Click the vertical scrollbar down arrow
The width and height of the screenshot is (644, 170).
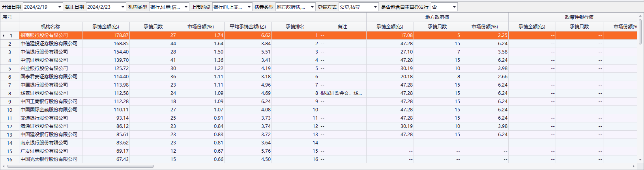(640, 160)
